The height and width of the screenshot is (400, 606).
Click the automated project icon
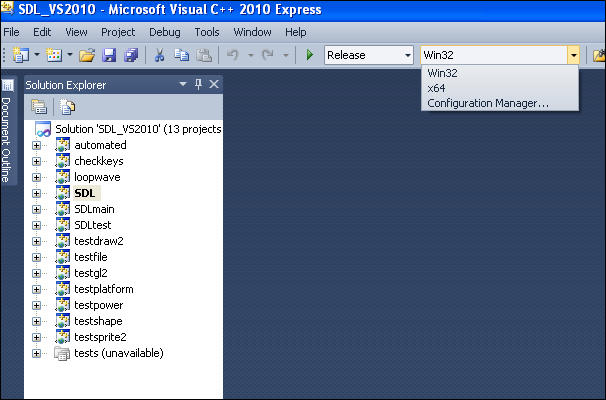point(62,145)
